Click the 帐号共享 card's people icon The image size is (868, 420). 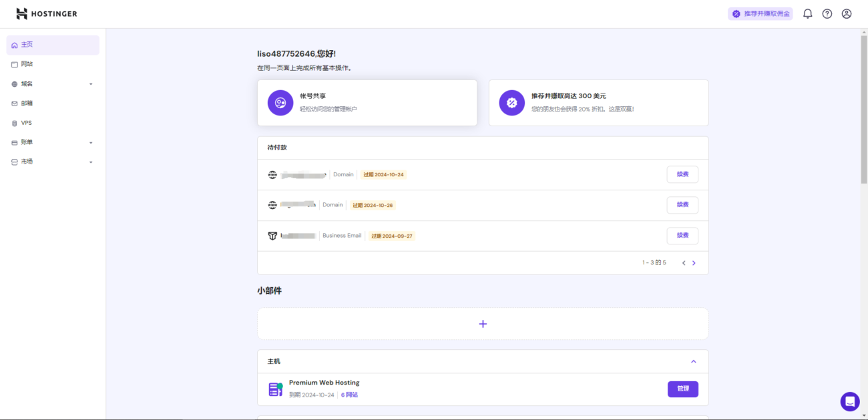[x=280, y=102]
